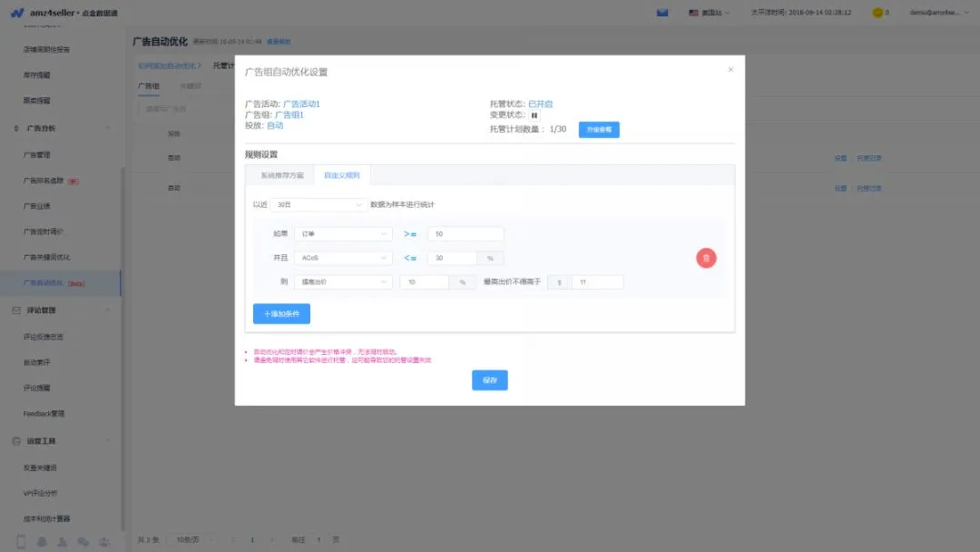Click the QQ penguin icon in sidebar footer

point(42,542)
